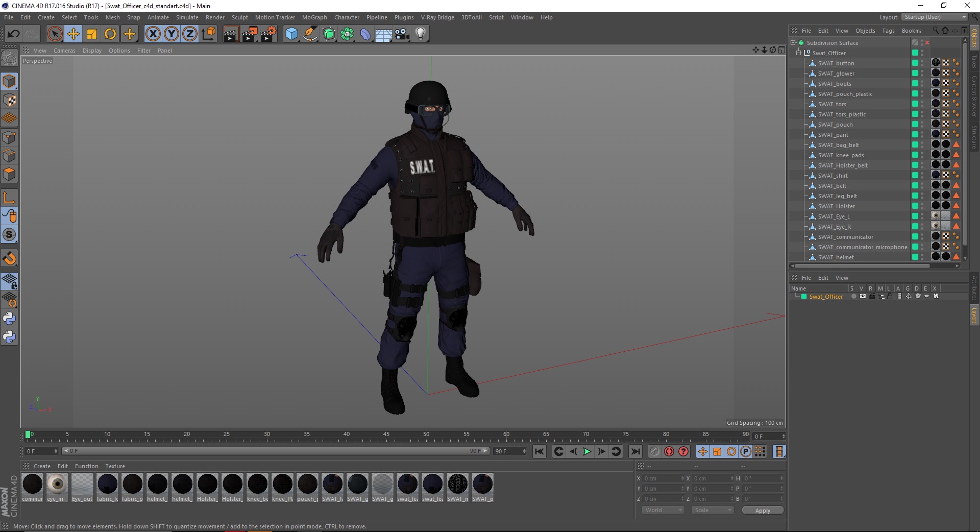Click timeline frame 45 marker
The image size is (980, 532).
(x=386, y=434)
